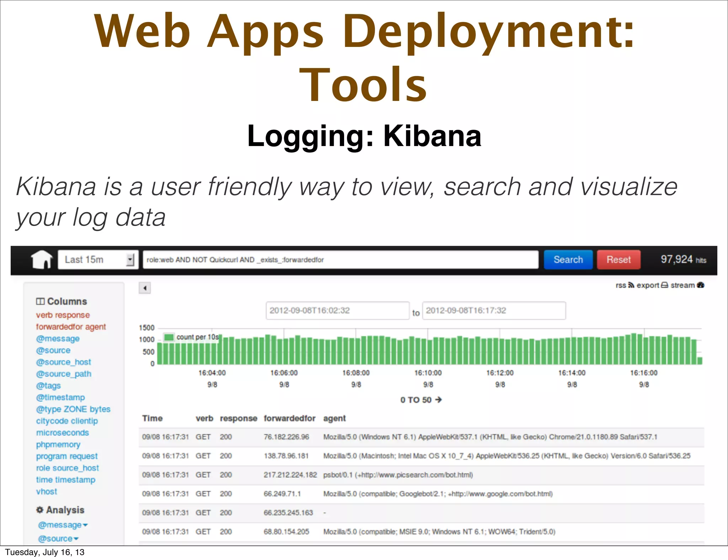Click the Time column header
Viewport: 728px width, 560px height.
(152, 418)
